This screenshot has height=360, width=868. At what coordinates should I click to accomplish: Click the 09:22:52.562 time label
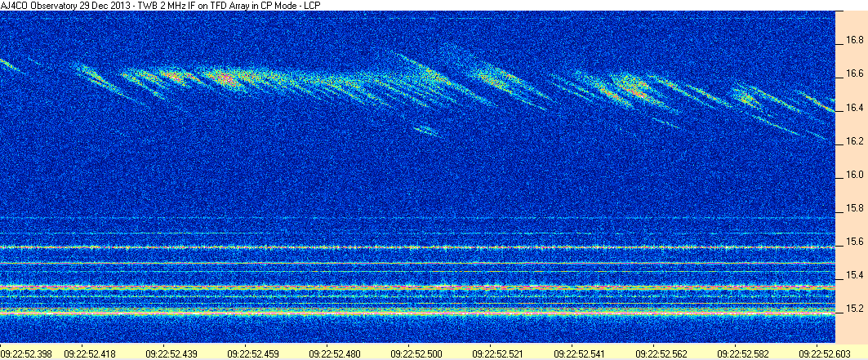point(662,353)
